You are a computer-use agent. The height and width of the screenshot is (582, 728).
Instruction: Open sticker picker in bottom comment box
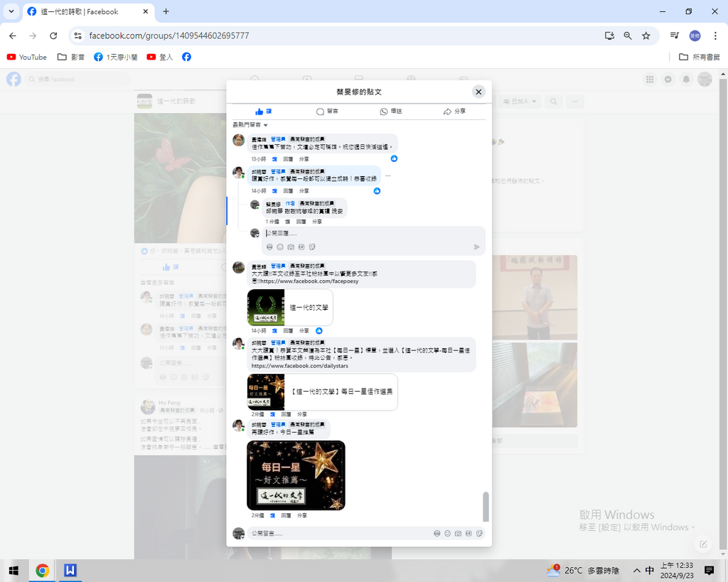[480, 533]
